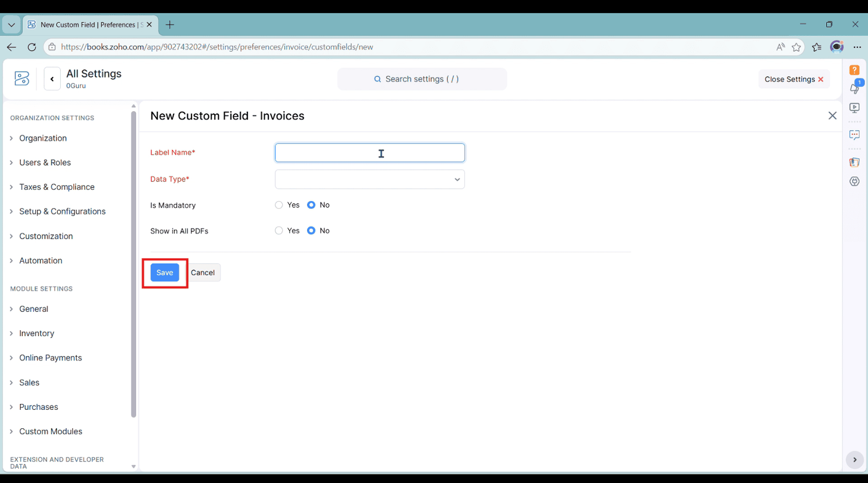868x483 pixels.
Task: Click the orange help question mark icon
Action: coord(854,70)
